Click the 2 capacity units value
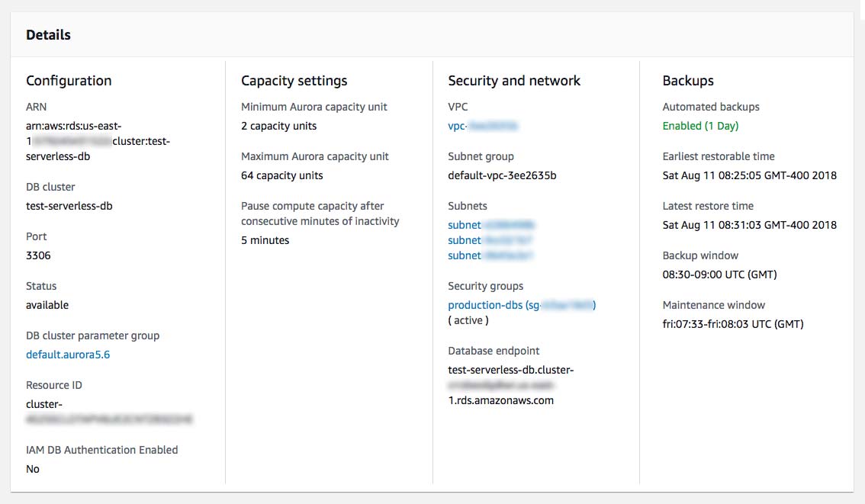Screen dimensions: 865x504 (x=278, y=126)
